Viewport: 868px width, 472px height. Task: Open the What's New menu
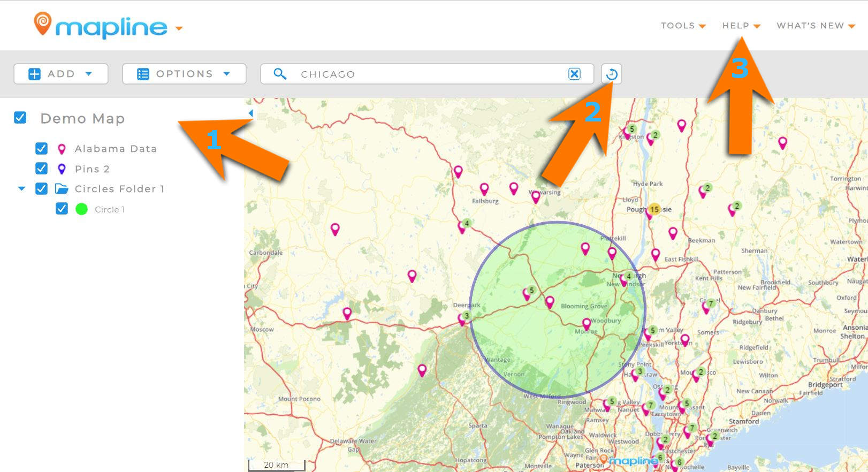pos(816,26)
